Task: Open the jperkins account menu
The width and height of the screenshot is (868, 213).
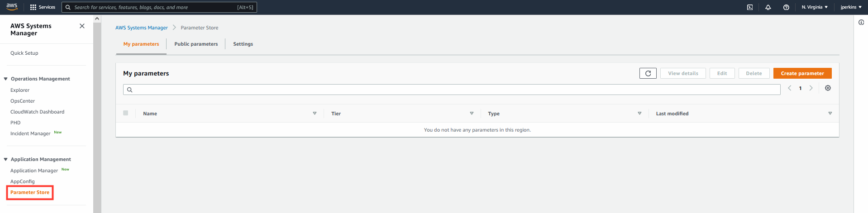Action: pos(851,7)
